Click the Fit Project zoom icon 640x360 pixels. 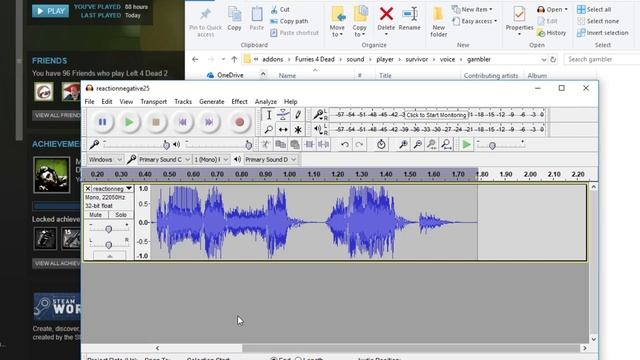point(447,144)
